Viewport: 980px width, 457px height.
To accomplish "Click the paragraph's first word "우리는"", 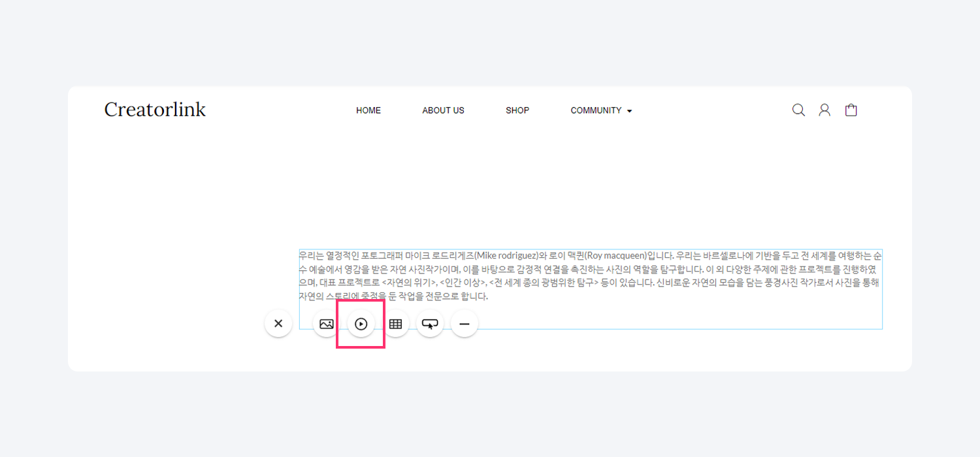I will (311, 255).
